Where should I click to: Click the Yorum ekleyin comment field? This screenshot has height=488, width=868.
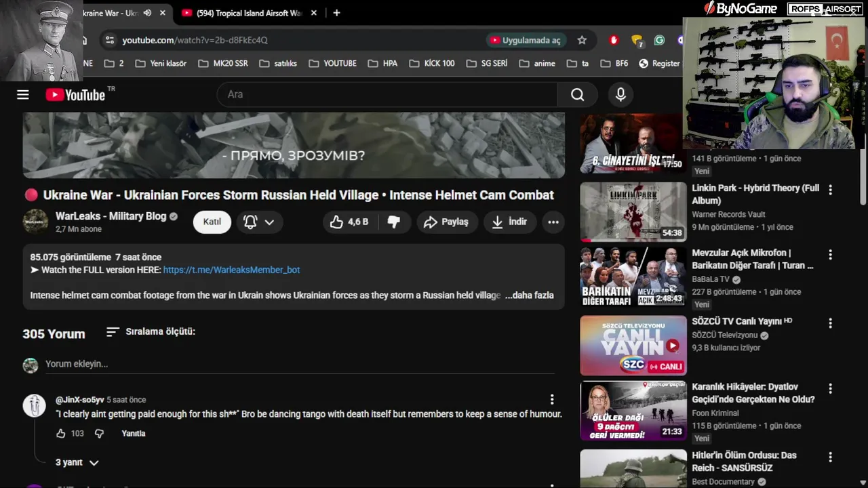(299, 364)
